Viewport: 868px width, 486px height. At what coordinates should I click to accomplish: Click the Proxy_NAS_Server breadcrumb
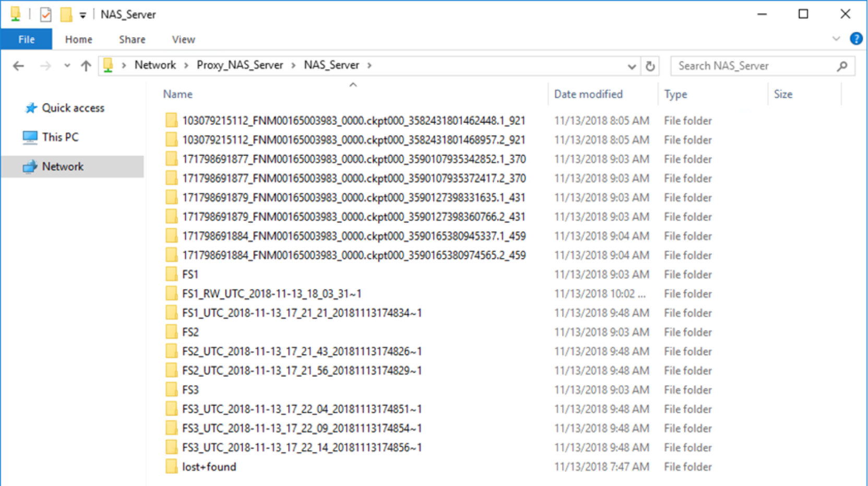coord(240,65)
